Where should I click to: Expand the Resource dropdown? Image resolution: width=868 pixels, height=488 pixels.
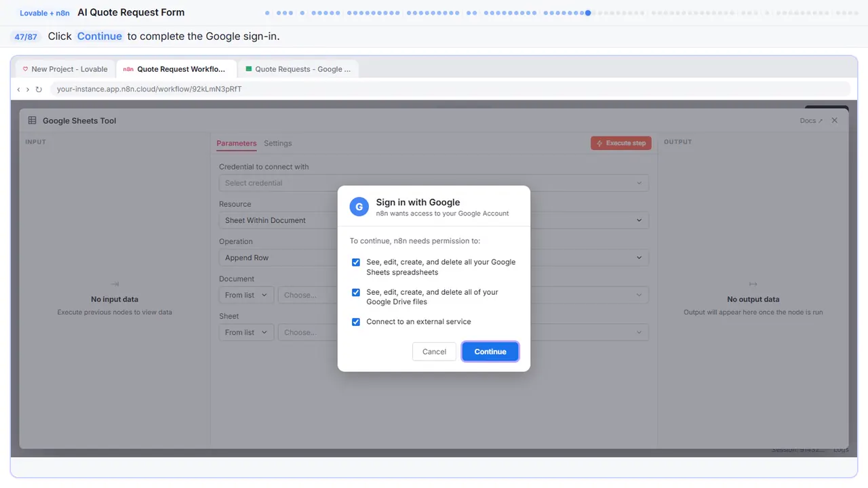click(x=434, y=220)
